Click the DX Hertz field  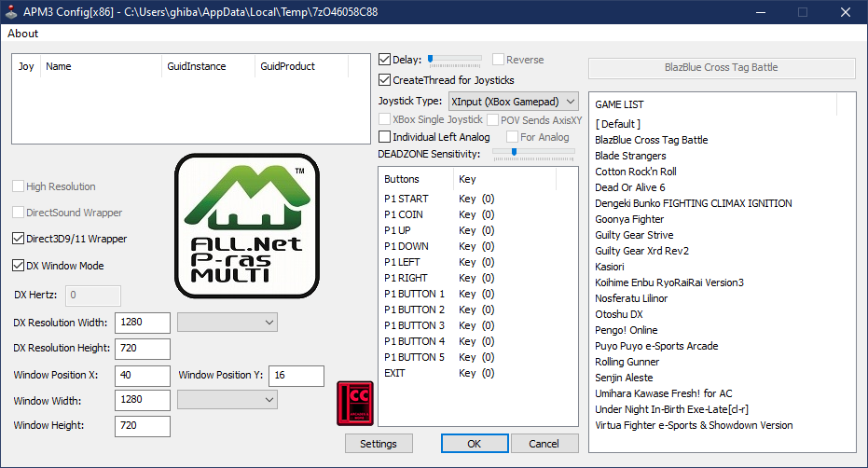tap(93, 296)
